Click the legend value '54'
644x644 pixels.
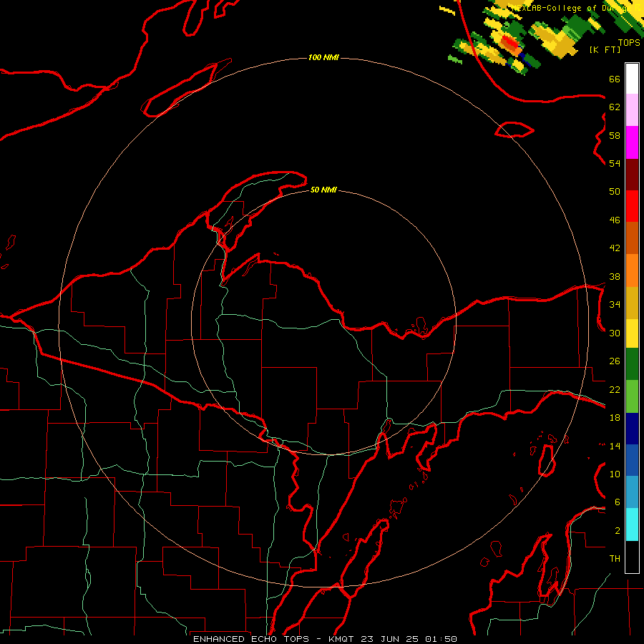(x=615, y=163)
